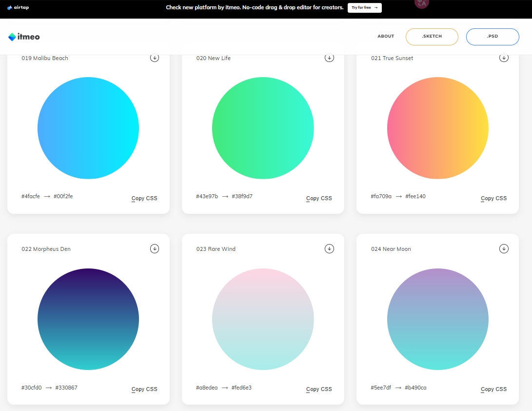Screen dimensions: 532x411
Task: Click the title 020 New Life
Action: (x=214, y=58)
